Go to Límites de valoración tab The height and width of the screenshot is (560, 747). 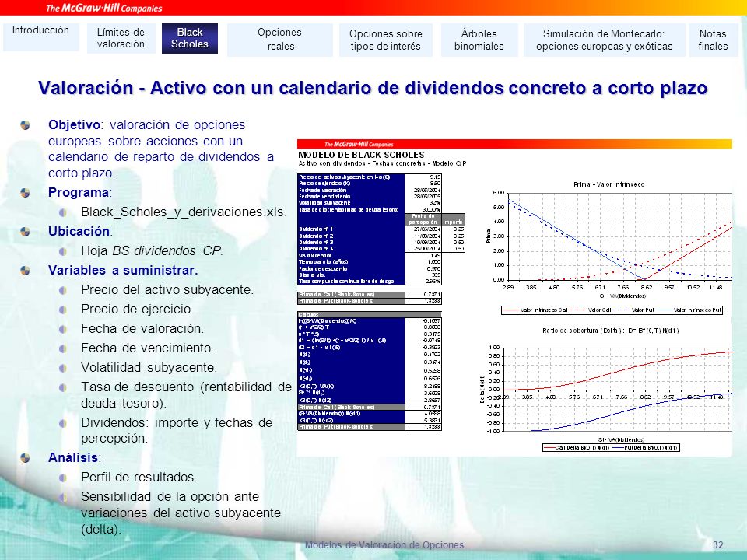[121, 38]
